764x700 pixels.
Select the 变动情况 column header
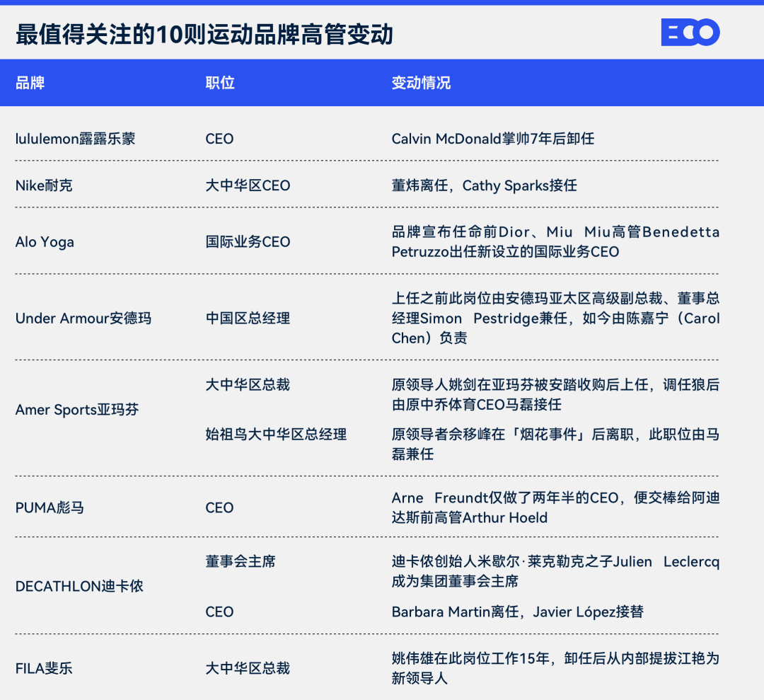421,83
